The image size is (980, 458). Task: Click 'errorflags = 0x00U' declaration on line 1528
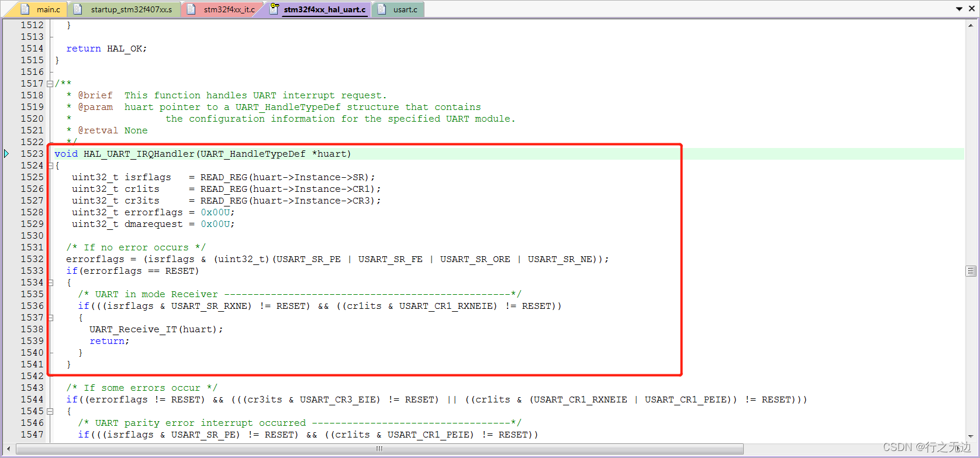click(180, 212)
